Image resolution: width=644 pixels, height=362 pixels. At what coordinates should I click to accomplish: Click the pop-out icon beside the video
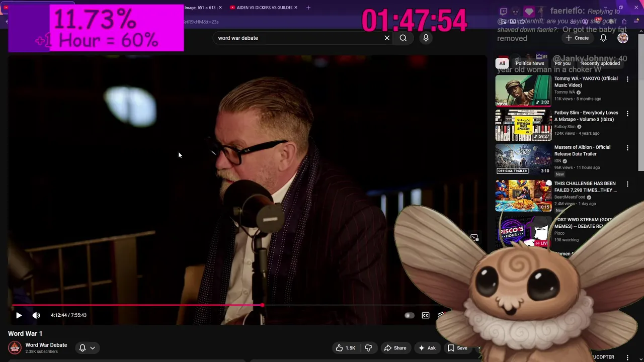pyautogui.click(x=474, y=237)
